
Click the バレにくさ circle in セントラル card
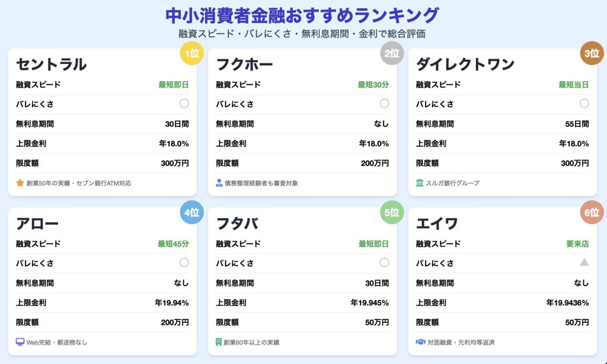[x=184, y=103]
